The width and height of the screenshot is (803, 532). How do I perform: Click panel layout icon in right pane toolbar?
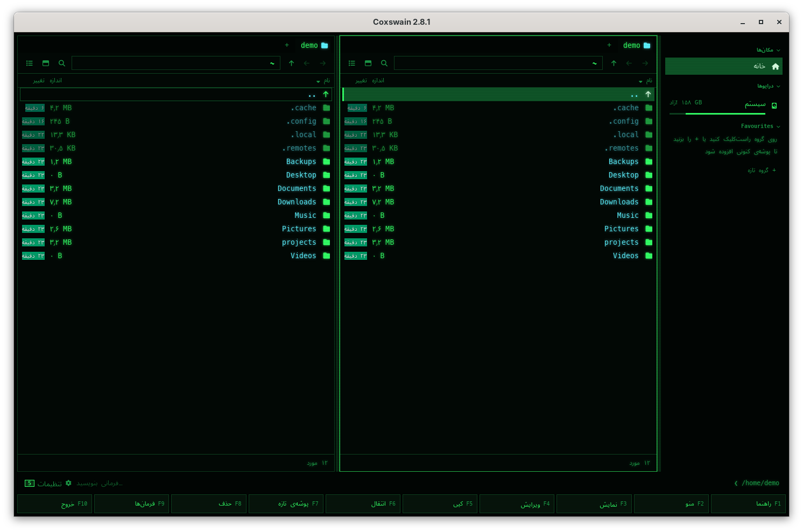(368, 63)
